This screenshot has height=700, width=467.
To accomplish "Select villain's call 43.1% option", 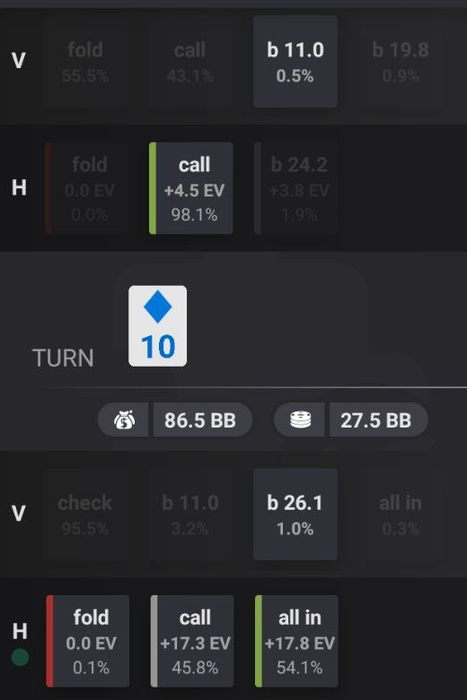I will coord(190,62).
